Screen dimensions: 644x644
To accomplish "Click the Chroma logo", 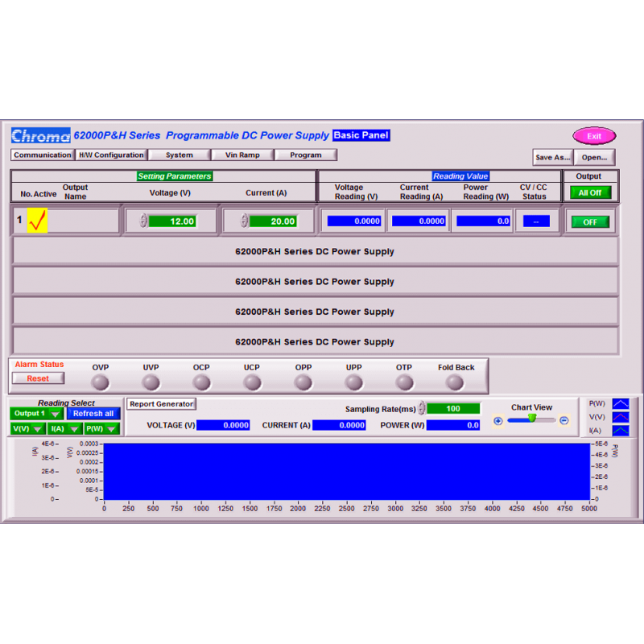I will (41, 135).
